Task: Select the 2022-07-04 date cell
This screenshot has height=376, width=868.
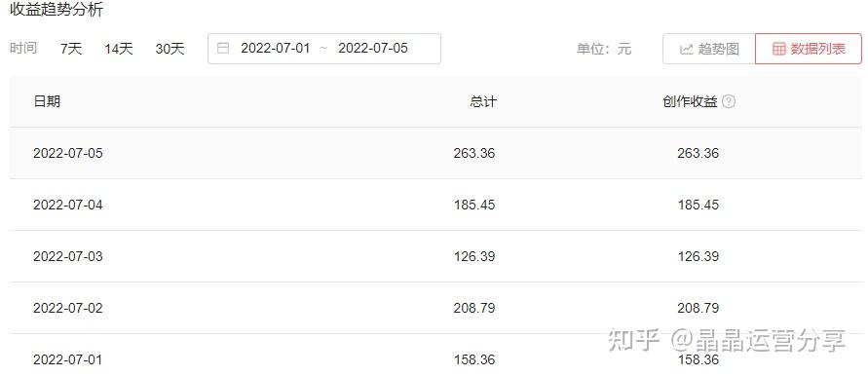Action: coord(68,205)
